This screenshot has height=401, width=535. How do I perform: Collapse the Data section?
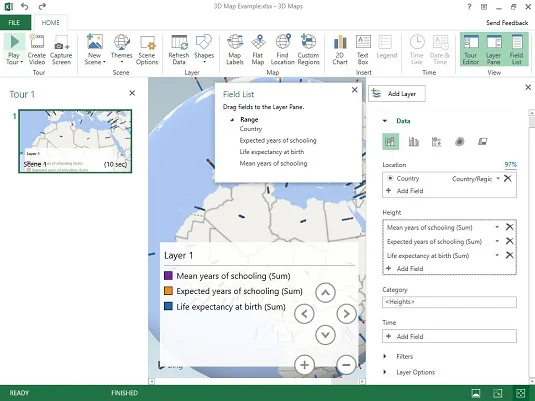click(x=385, y=121)
